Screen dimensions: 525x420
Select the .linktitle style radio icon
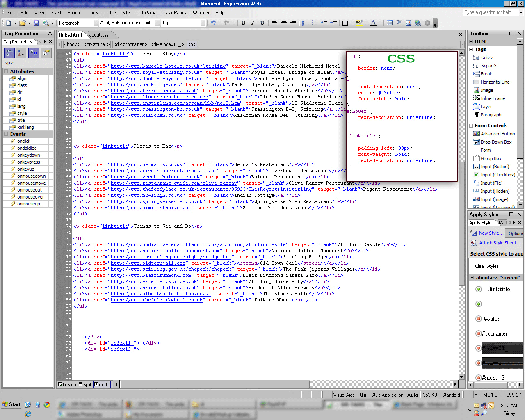click(x=478, y=289)
